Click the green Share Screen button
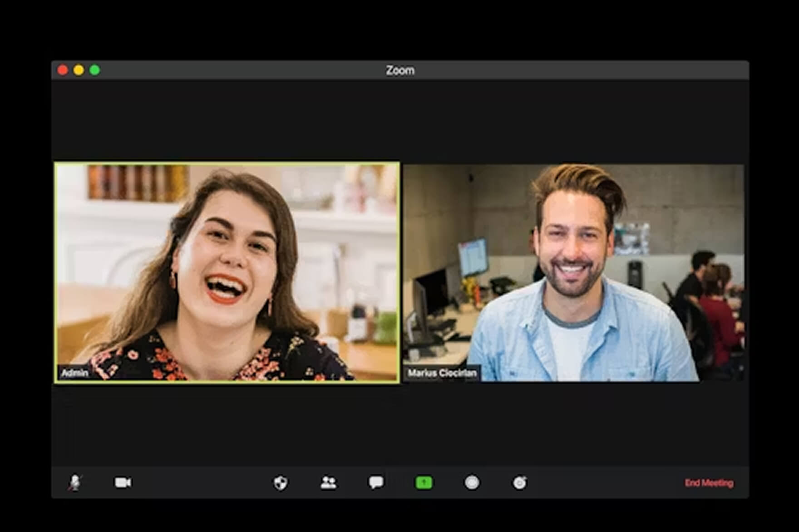 tap(424, 483)
